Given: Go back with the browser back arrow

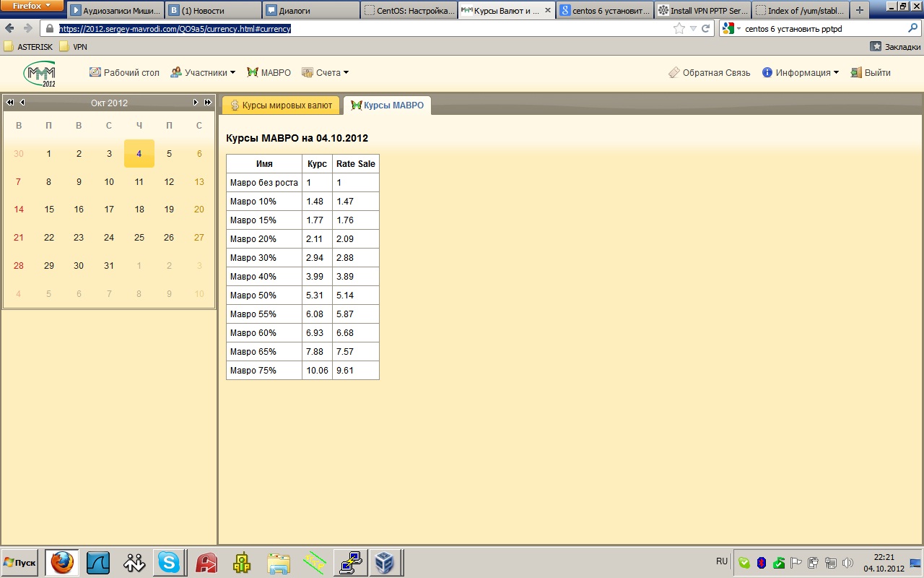Looking at the screenshot, I should [x=10, y=28].
